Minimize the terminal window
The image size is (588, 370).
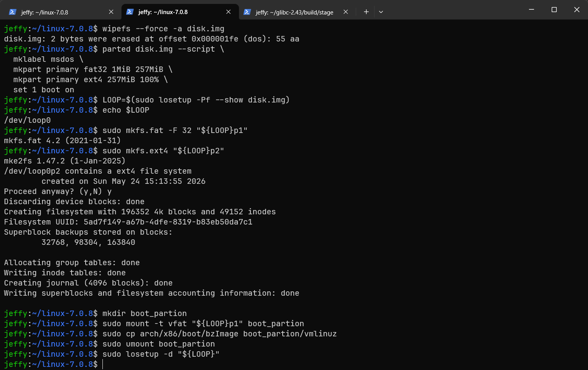(531, 9)
